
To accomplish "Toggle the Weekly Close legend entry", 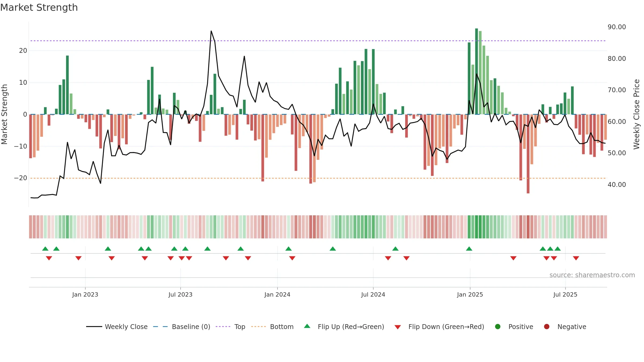I will (x=117, y=327).
